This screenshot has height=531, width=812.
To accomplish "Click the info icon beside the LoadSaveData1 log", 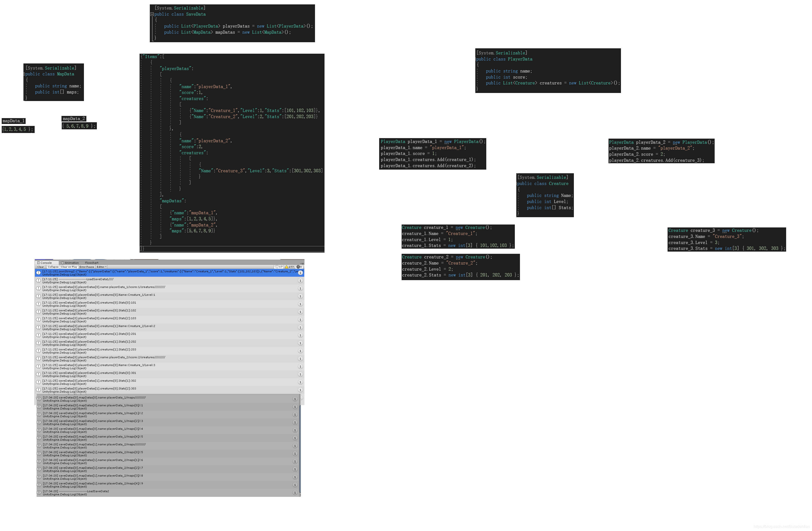I will pos(39,281).
